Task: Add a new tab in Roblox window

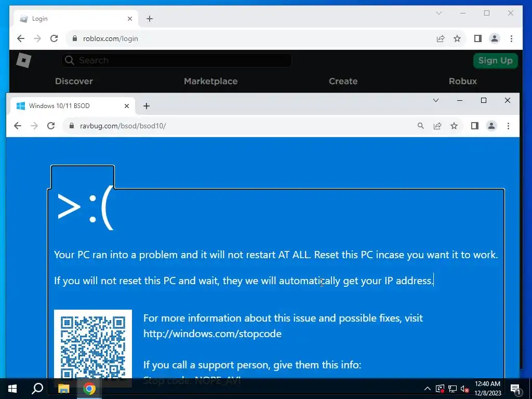Action: [x=150, y=19]
